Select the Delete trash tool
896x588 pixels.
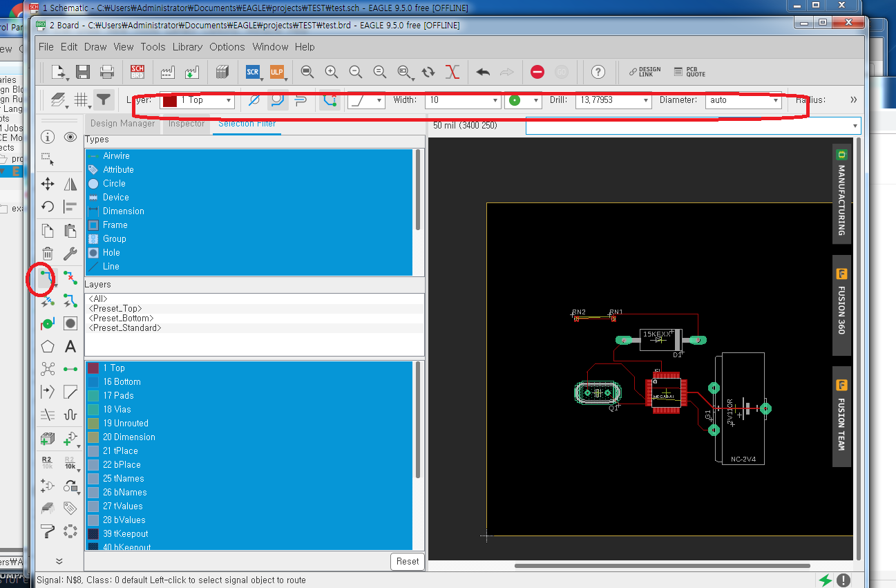(x=48, y=254)
